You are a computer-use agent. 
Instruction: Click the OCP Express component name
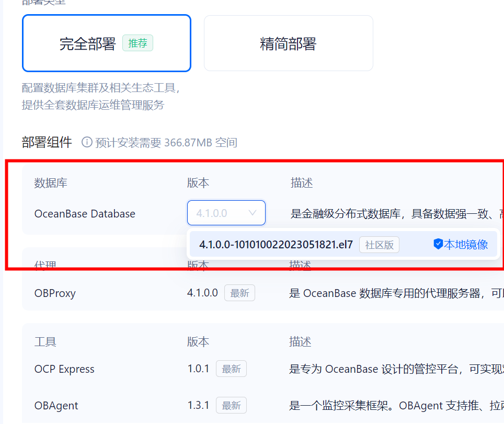tap(64, 369)
